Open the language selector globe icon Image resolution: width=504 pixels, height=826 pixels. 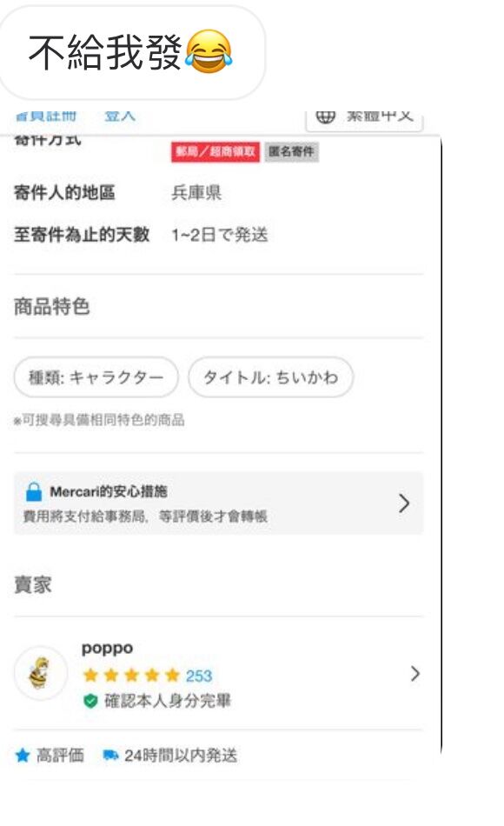coord(325,117)
